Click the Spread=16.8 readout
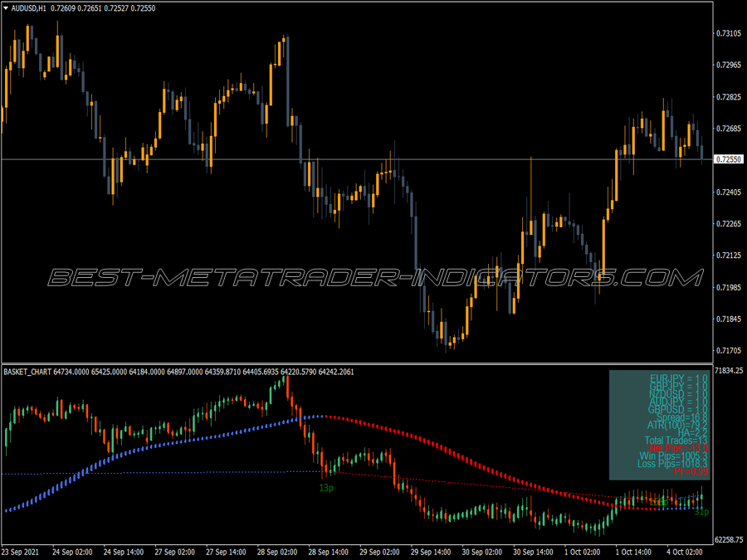This screenshot has width=747, height=560. 682,417
